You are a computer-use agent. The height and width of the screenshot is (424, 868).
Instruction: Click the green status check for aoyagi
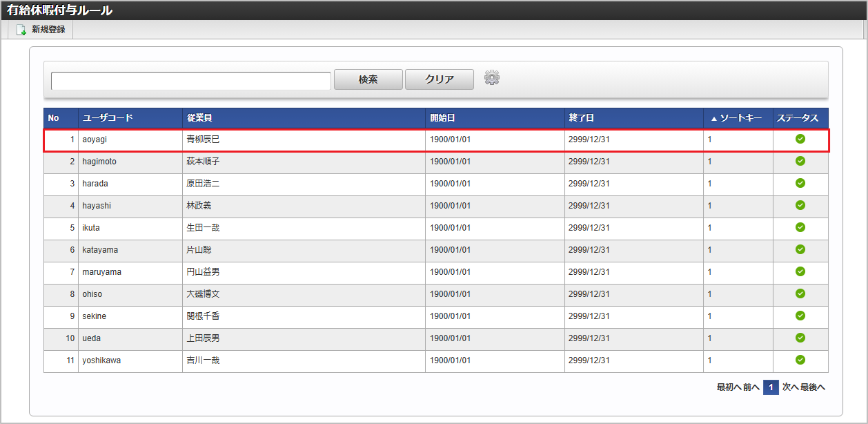tap(800, 139)
